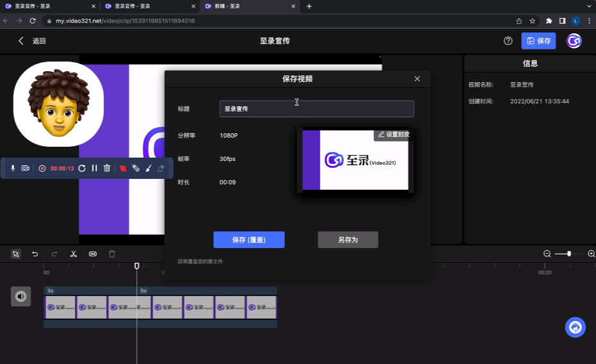Screen dimensions: 596x364
Task: Click the timeline playhead marker
Action: (x=137, y=266)
